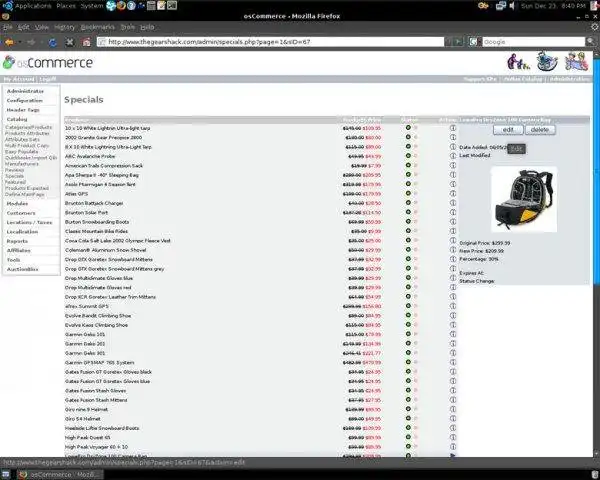Click info icon for Giro S4 Helmet row
This screenshot has width=600, height=480.
pos(453,418)
